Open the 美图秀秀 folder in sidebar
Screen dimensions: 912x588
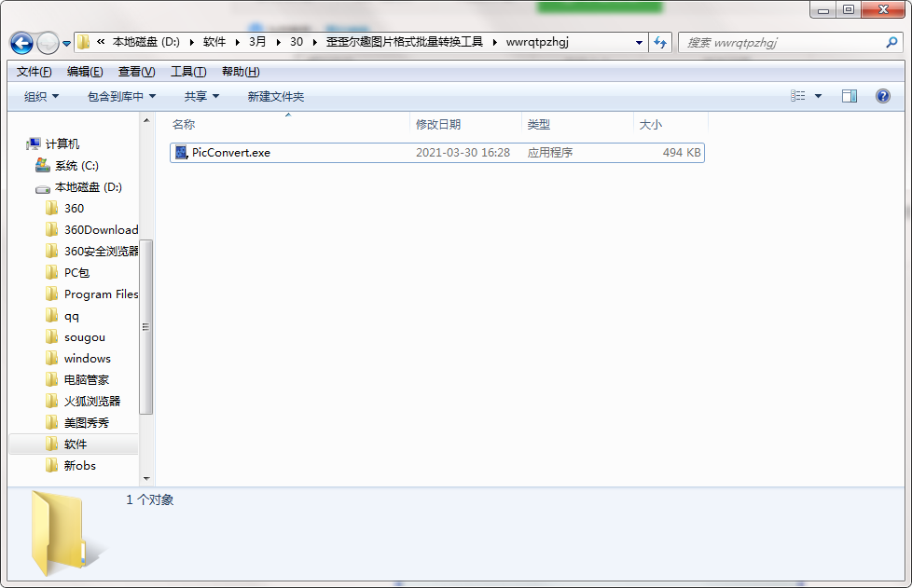87,422
